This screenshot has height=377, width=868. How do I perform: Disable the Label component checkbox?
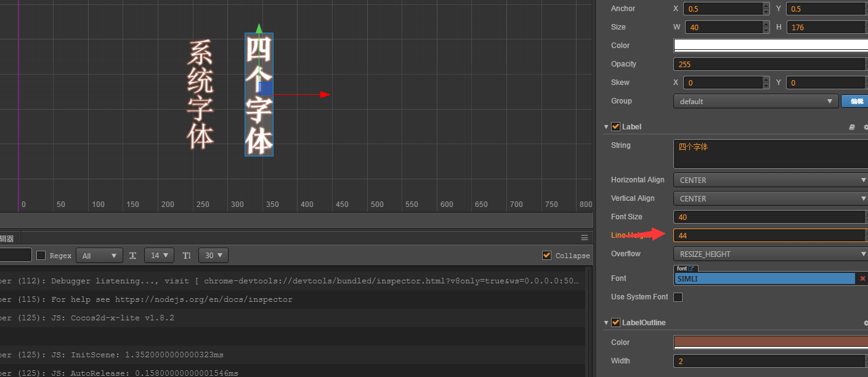click(x=615, y=127)
